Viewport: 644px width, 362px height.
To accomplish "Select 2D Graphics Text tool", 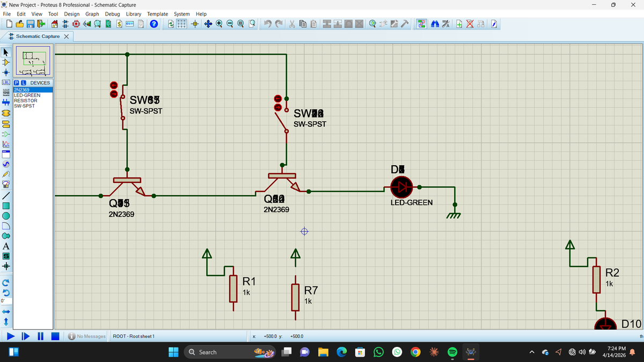I will (x=6, y=246).
